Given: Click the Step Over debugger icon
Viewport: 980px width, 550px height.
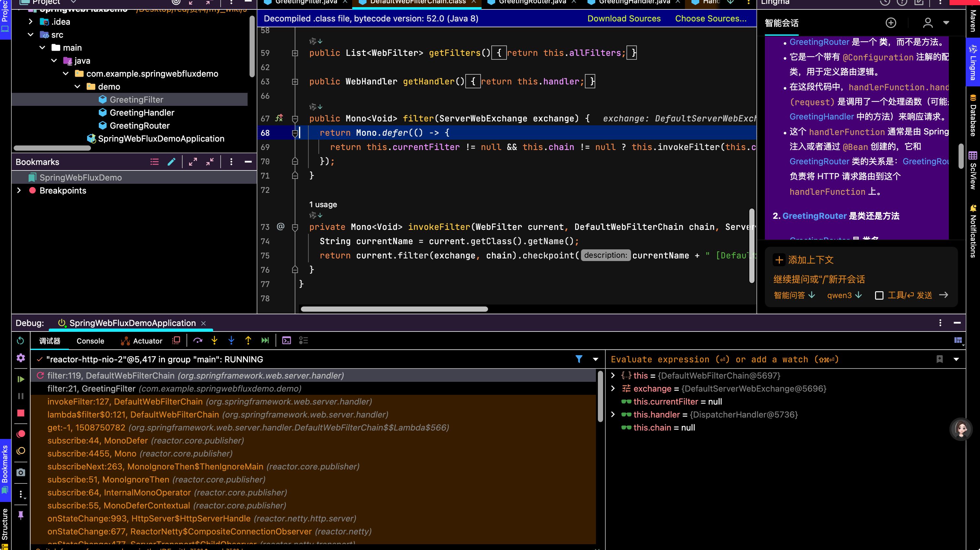Looking at the screenshot, I should point(198,341).
